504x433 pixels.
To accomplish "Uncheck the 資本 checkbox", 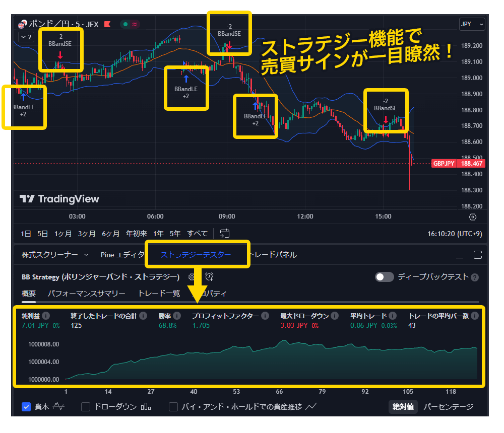I will [27, 407].
